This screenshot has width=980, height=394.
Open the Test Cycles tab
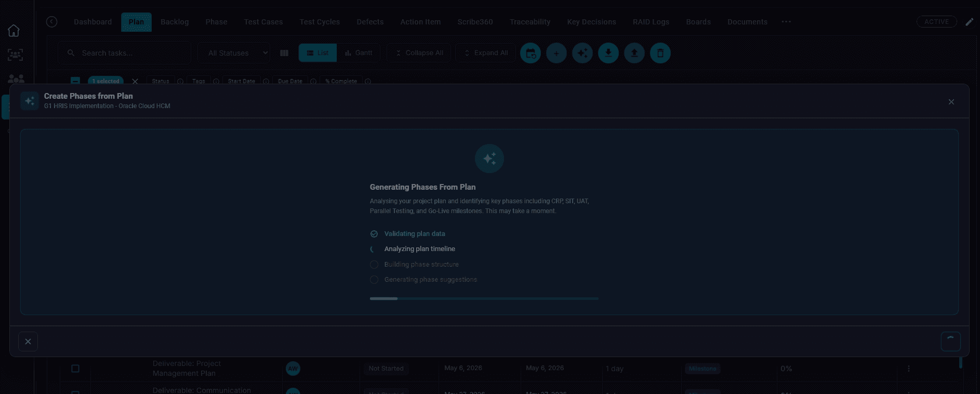(320, 22)
